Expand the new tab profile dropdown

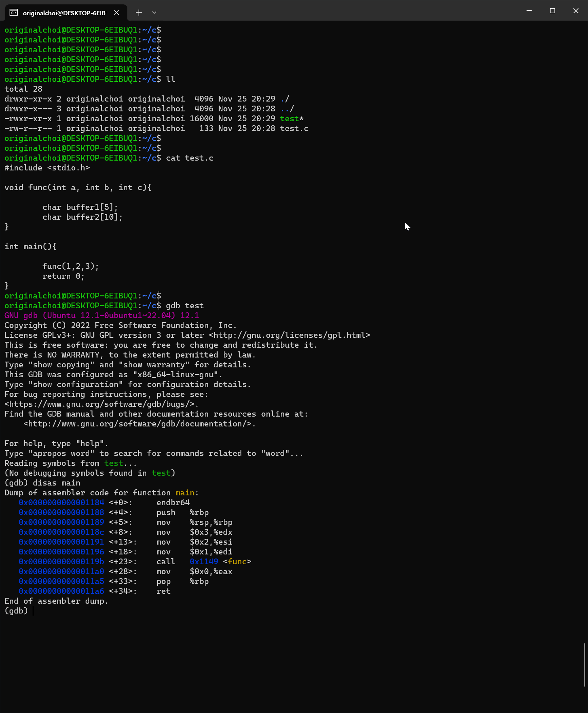tap(154, 13)
